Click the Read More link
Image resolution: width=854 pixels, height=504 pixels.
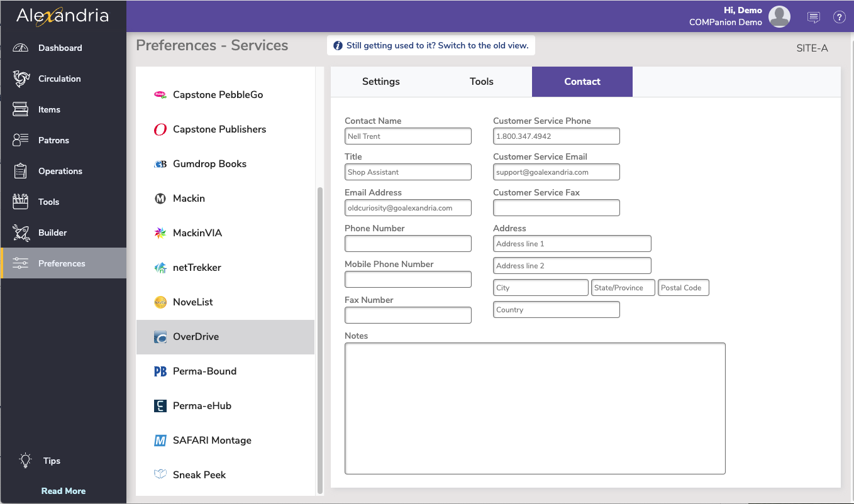point(64,491)
